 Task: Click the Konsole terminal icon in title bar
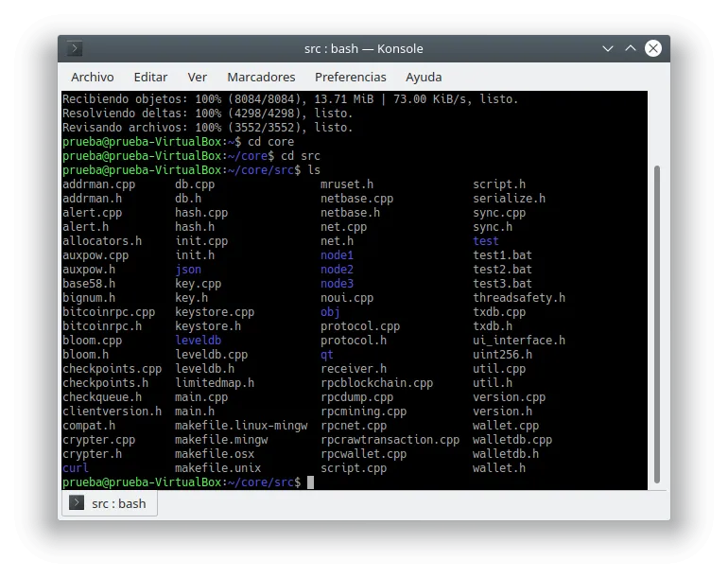point(75,48)
